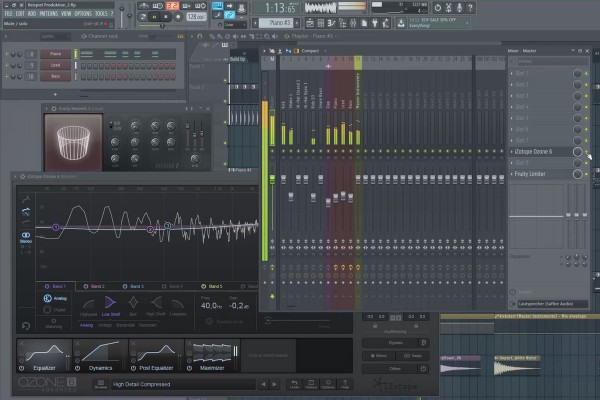This screenshot has width=600, height=400.
Task: Toggle mute LED of Lead channel
Action: (7, 65)
